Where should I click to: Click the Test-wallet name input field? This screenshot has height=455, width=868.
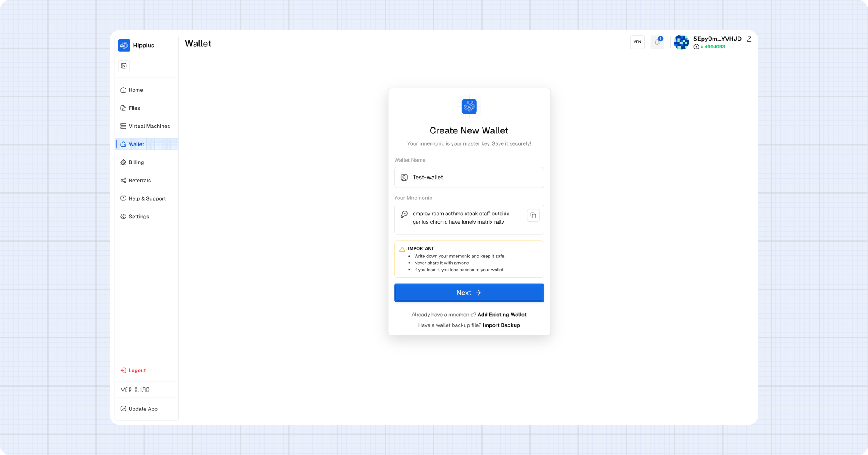469,177
